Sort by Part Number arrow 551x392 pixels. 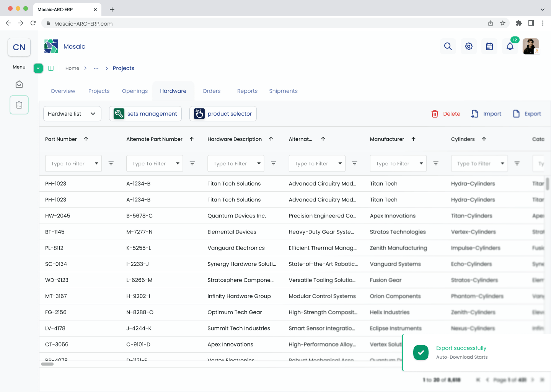click(86, 139)
